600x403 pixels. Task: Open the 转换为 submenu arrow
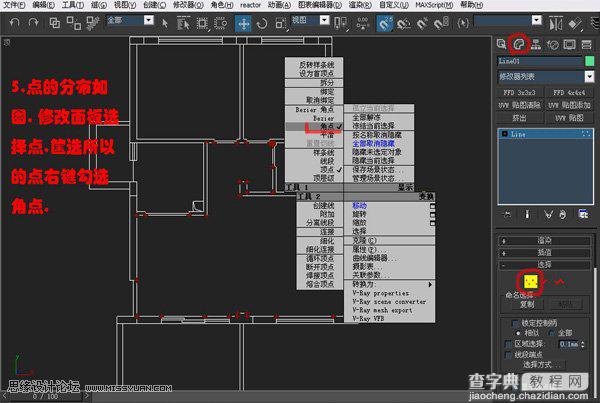430,285
